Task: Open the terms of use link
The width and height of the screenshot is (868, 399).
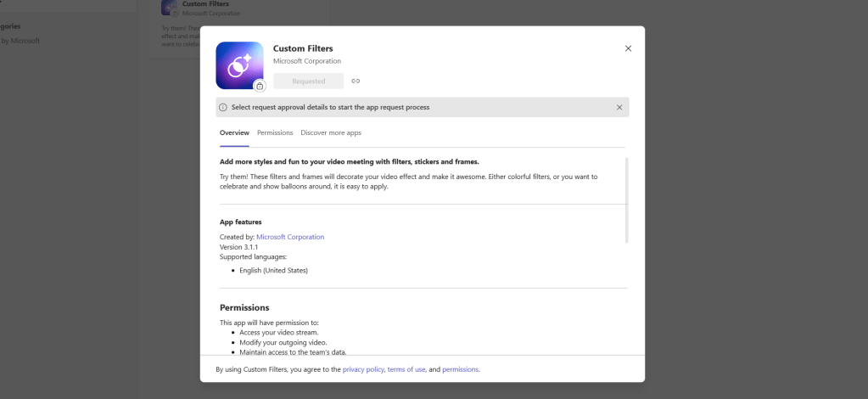Action: coord(406,369)
